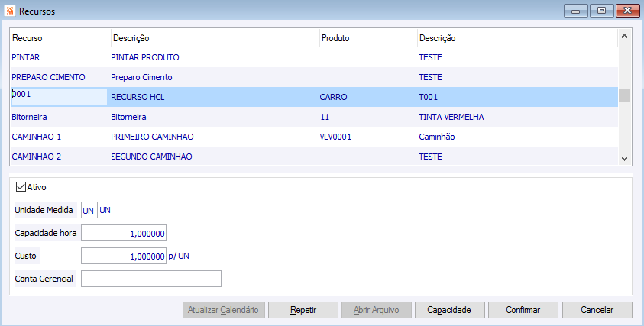This screenshot has height=326, width=644.
Task: Cancel editing with the Cancelar button
Action: [597, 310]
